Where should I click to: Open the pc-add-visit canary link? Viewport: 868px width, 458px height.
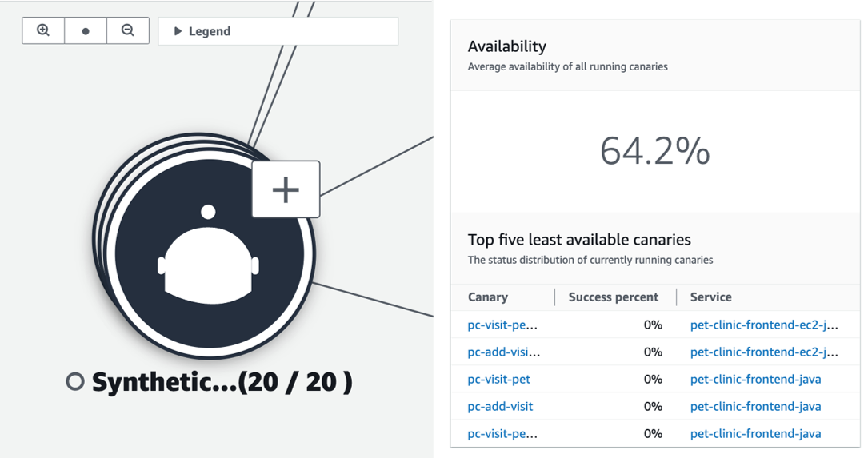tap(500, 406)
